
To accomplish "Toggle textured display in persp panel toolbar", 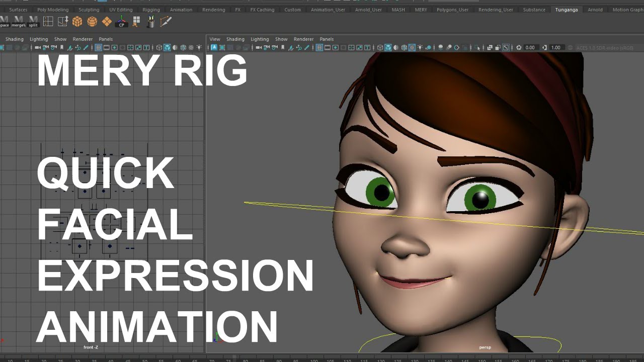I will 412,48.
